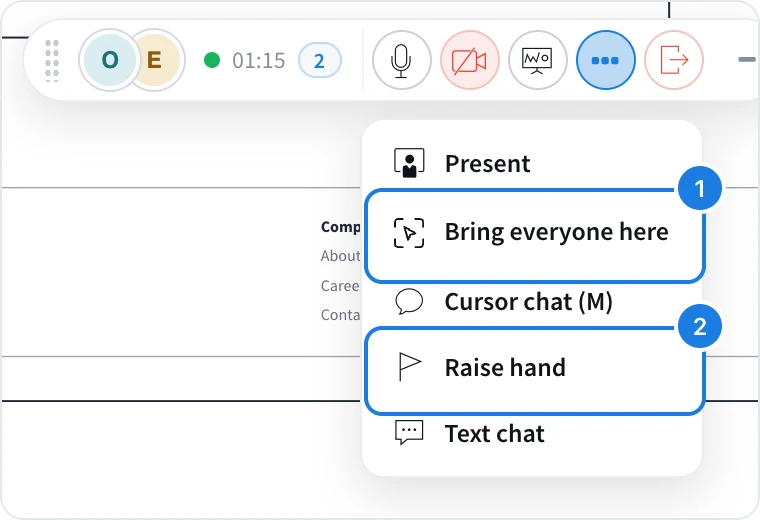
Task: Click the Text chat message icon
Action: coord(409,433)
